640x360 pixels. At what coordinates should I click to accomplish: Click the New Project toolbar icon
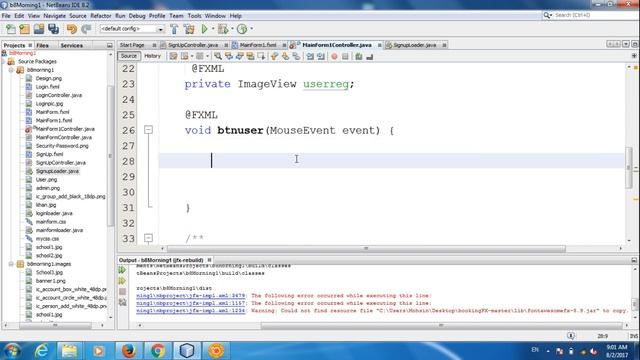[24, 29]
